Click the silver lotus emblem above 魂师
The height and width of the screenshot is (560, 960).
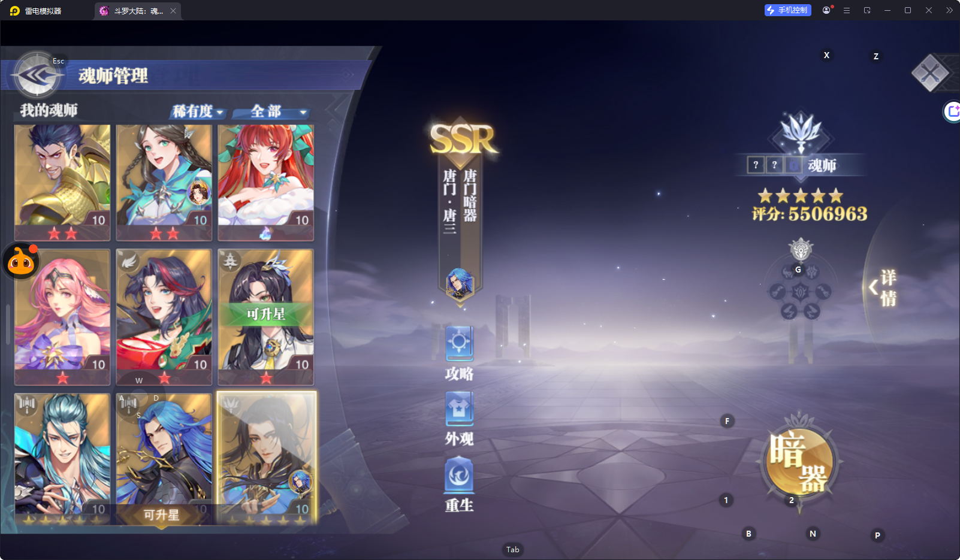click(x=801, y=133)
